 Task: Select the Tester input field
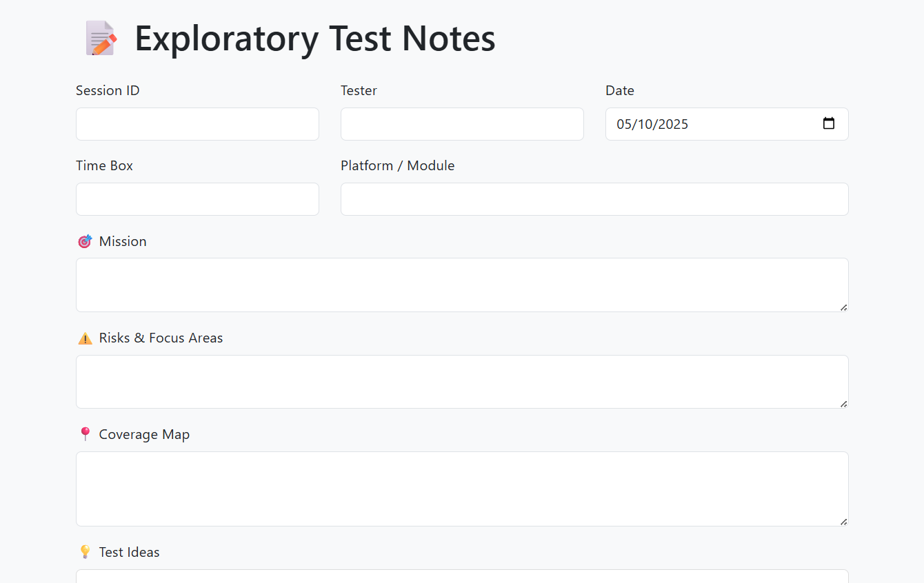[462, 123]
